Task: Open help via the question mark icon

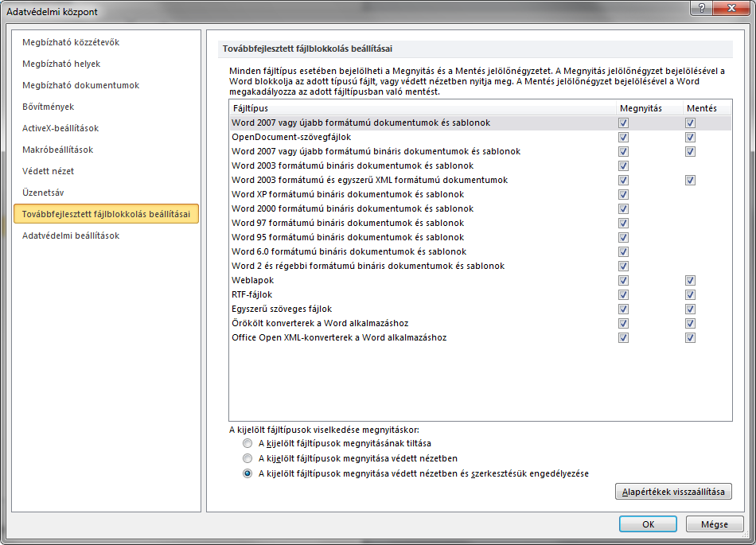Action: pyautogui.click(x=702, y=8)
